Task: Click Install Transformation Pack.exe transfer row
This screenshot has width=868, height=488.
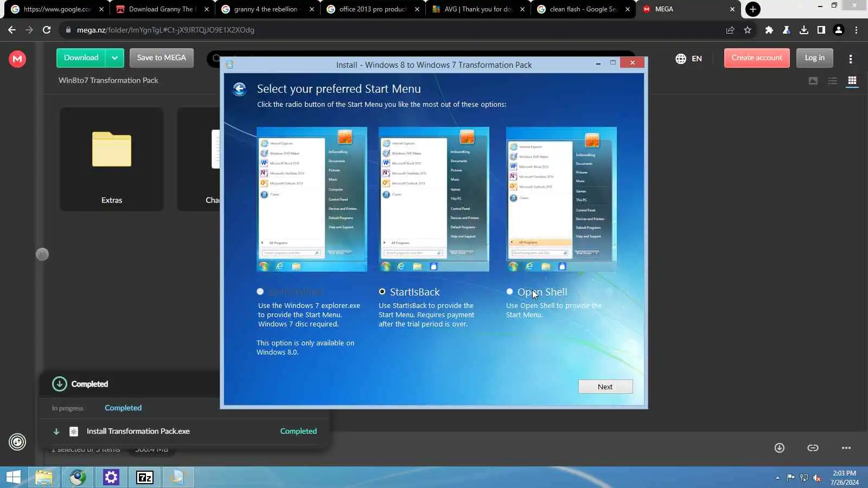Action: click(184, 432)
